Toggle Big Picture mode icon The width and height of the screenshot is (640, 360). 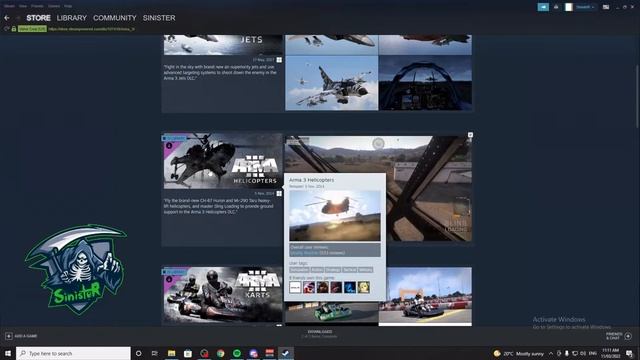point(606,7)
